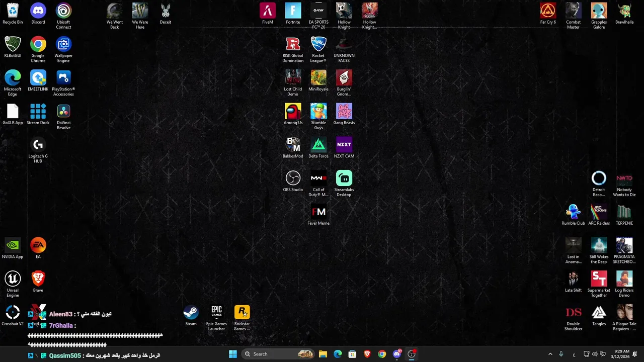This screenshot has height=362, width=644.
Task: Open Fortnite desktop shortcut
Action: [293, 14]
